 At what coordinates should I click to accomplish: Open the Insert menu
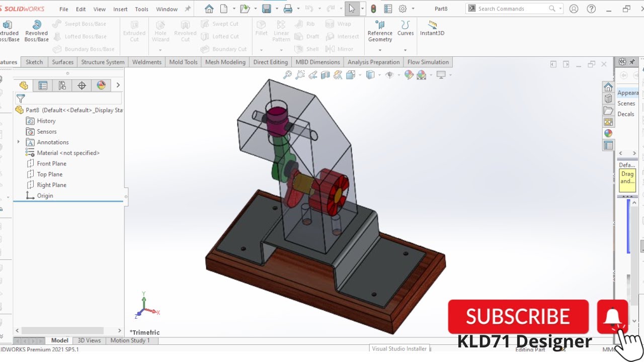click(x=120, y=9)
